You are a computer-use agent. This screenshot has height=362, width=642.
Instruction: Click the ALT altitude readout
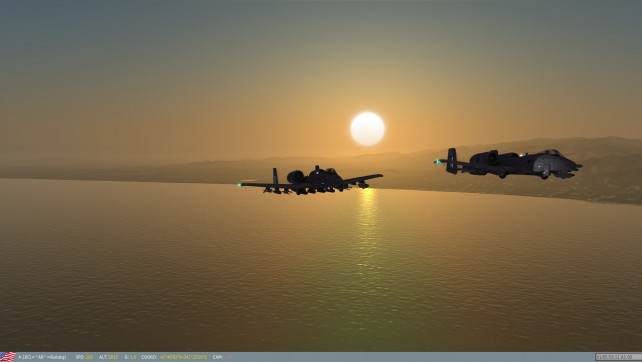108,357
